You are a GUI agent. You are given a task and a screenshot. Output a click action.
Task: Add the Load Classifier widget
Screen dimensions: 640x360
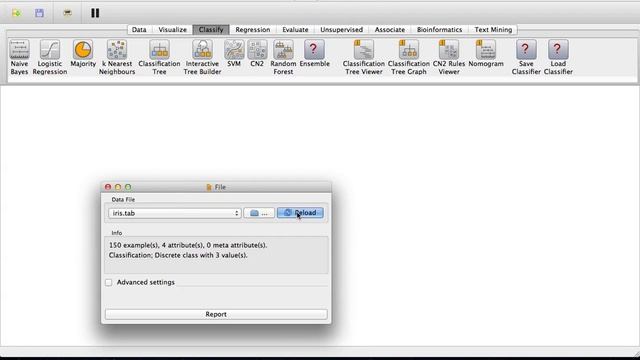558,57
